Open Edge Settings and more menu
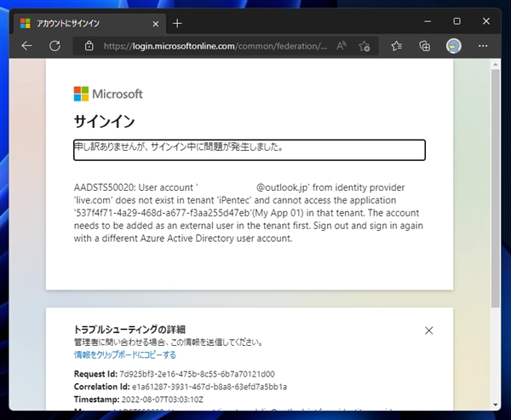The width and height of the screenshot is (511, 420). 483,46
